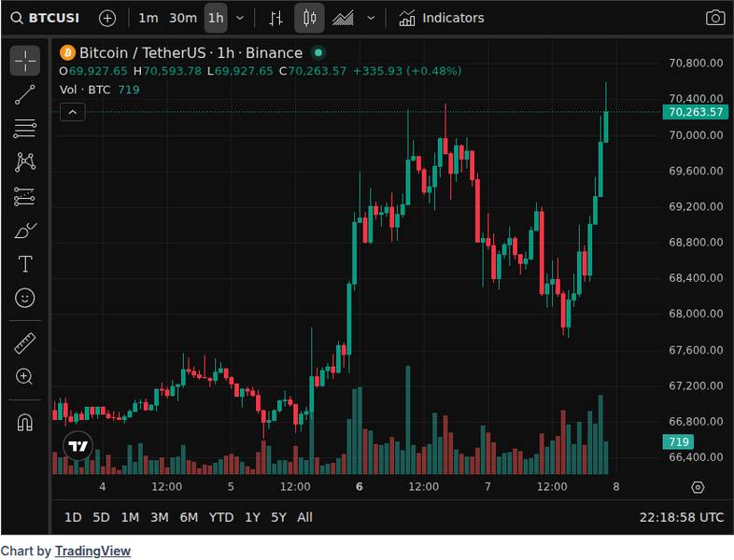Toggle the magnet snap mode
The image size is (734, 560).
pyautogui.click(x=25, y=423)
